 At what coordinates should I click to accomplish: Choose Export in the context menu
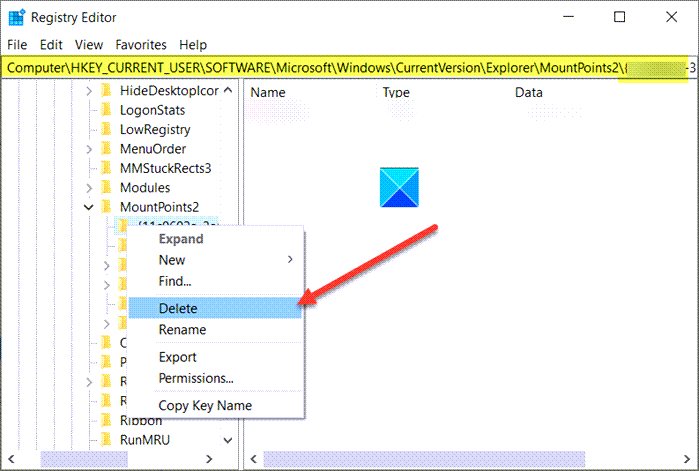215,357
